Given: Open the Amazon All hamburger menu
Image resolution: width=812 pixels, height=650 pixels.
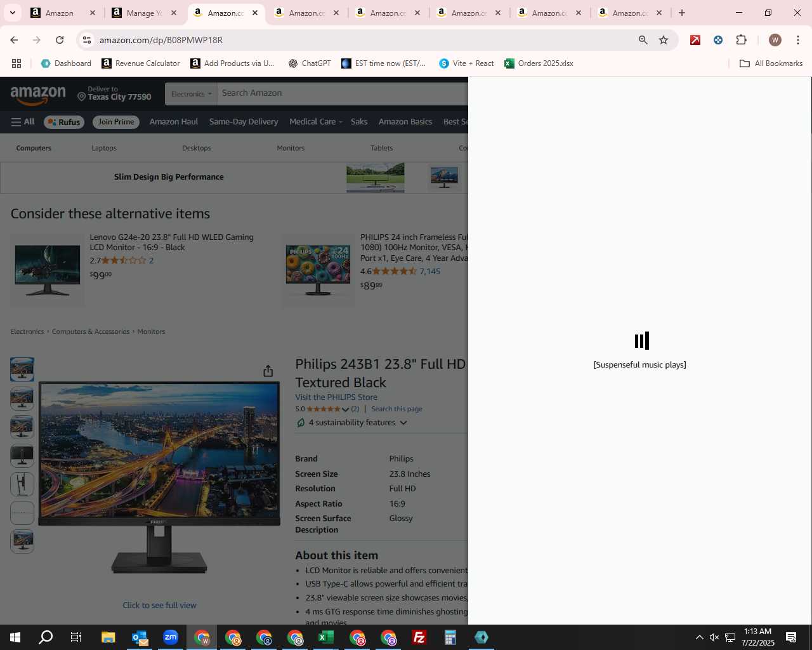Looking at the screenshot, I should point(23,122).
